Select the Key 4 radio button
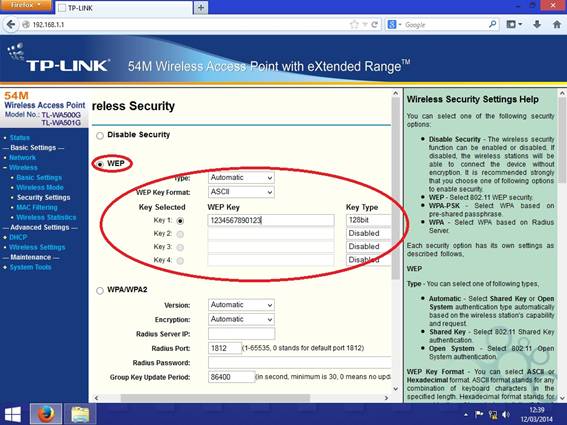 point(180,260)
